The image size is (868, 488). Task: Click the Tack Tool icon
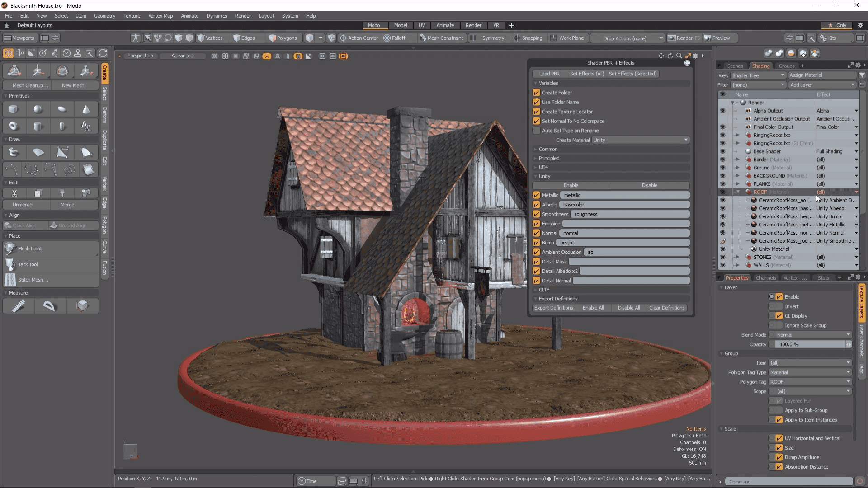[10, 264]
